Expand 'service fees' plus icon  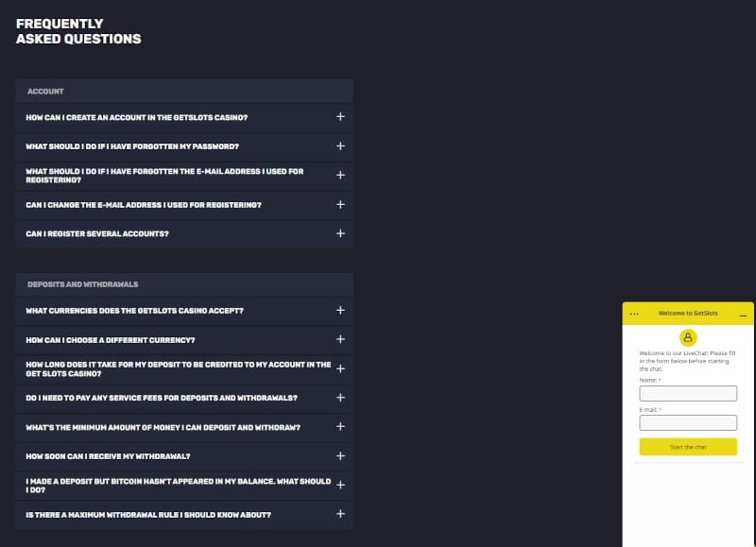click(340, 398)
